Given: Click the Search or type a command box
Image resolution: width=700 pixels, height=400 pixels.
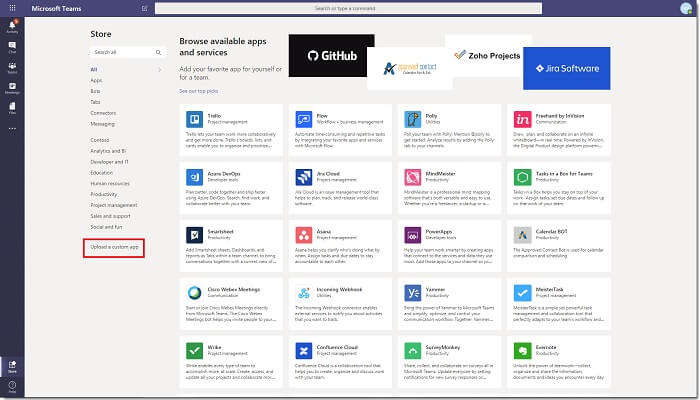Looking at the screenshot, I should point(348,8).
